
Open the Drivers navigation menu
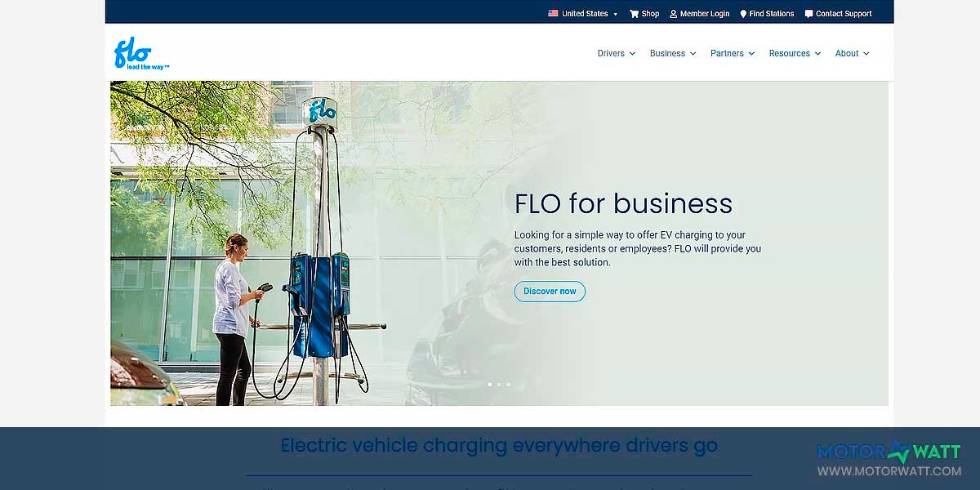pos(616,53)
